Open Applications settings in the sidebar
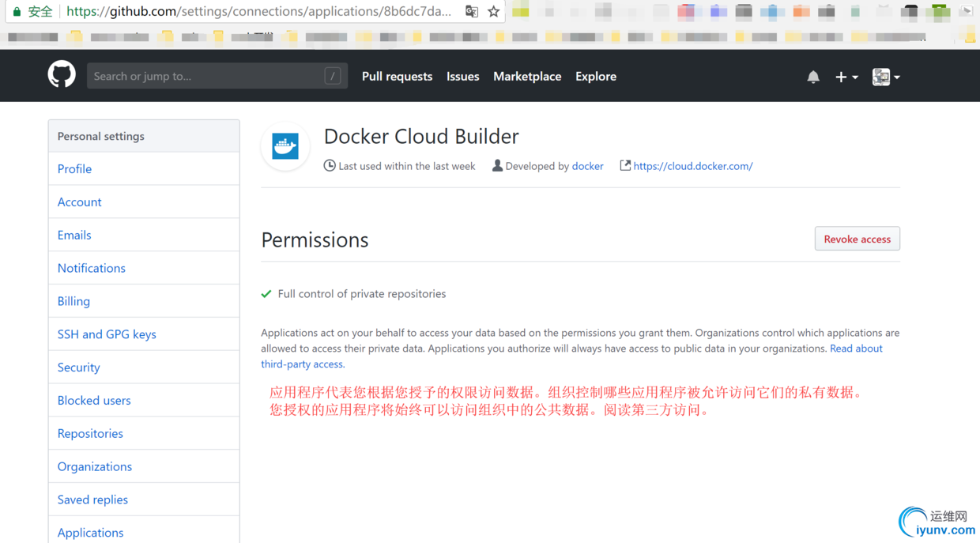The image size is (980, 543). (x=144, y=530)
